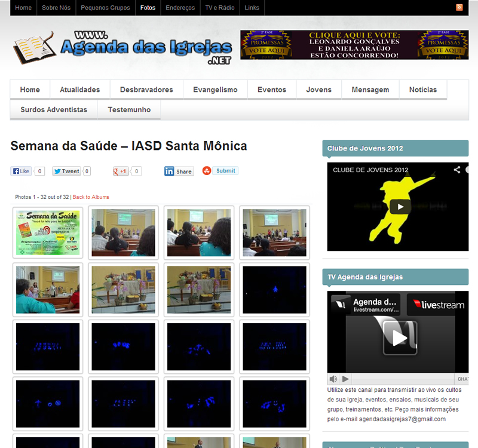Open the RSS feed icon
The height and width of the screenshot is (448, 478).
pos(459,7)
